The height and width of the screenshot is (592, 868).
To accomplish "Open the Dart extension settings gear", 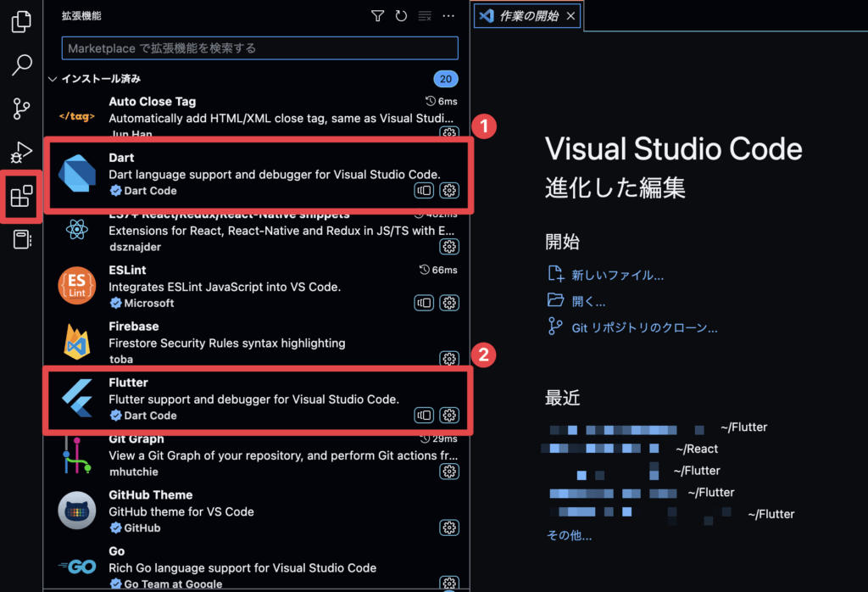I will click(x=449, y=190).
